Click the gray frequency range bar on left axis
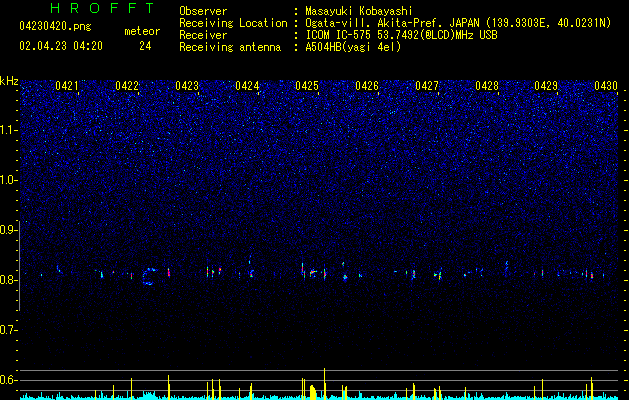The height and width of the screenshot is (400, 629). tap(19, 266)
